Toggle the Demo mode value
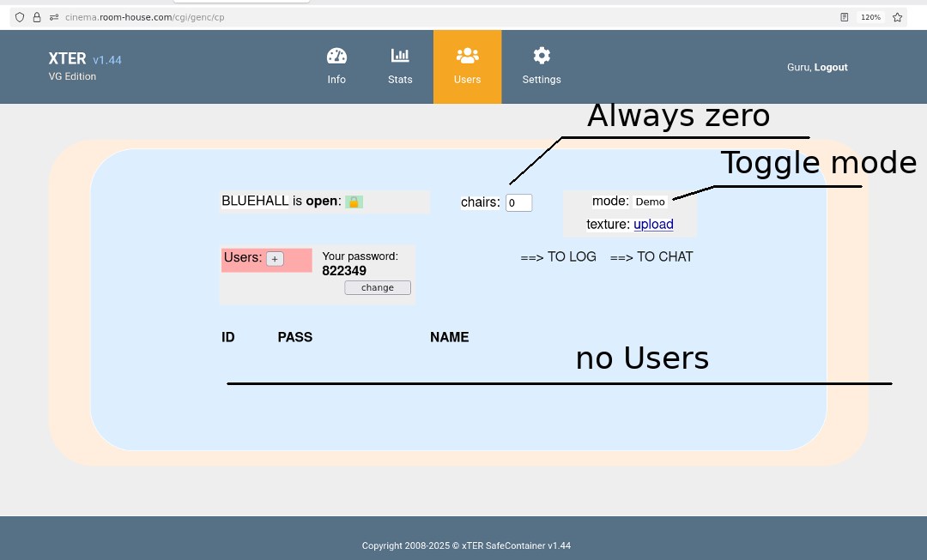This screenshot has width=927, height=560. coord(650,202)
